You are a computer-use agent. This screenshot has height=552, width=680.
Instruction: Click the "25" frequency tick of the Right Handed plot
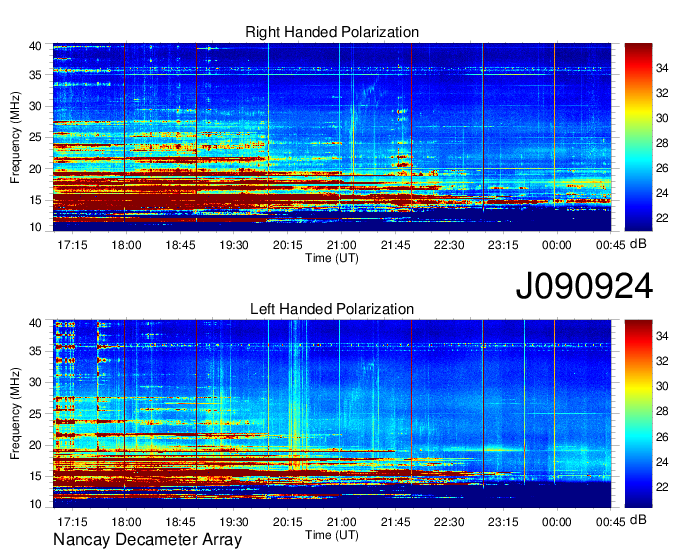(36, 137)
